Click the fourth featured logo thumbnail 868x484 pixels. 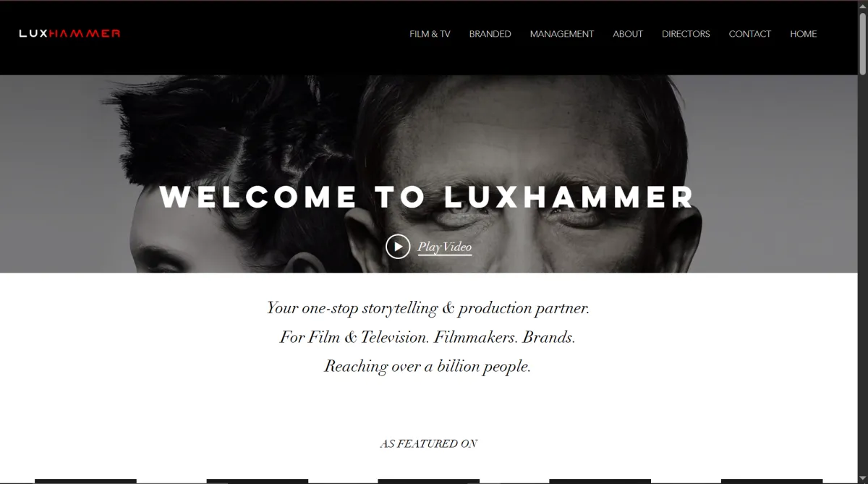[x=600, y=481]
